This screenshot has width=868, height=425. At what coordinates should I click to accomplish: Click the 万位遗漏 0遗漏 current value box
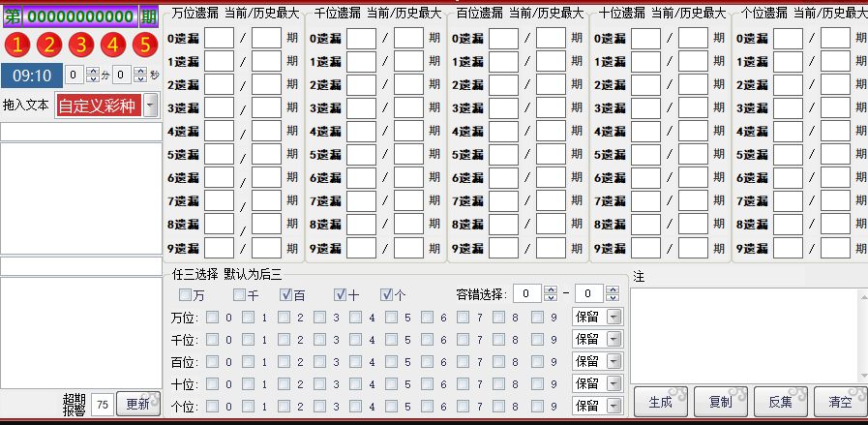point(219,38)
